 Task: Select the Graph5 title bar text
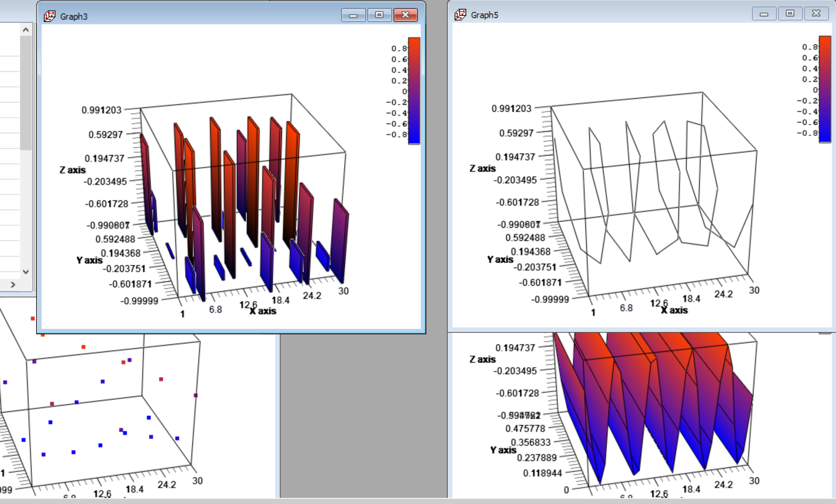click(x=484, y=15)
